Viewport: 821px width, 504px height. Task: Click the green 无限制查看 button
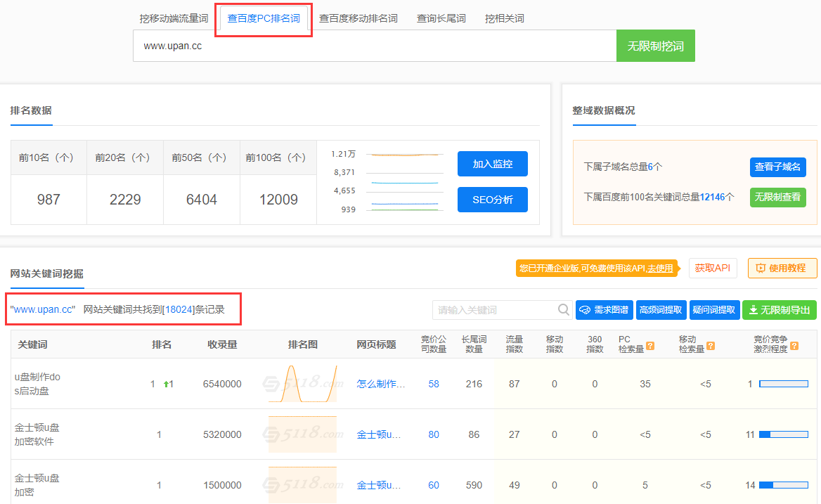pos(777,198)
